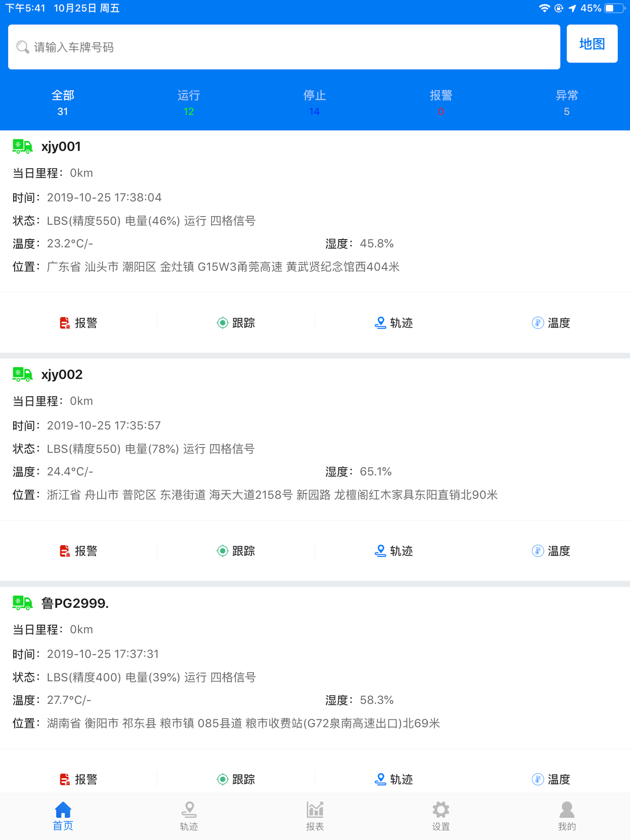Go to 我的 profile tab
The height and width of the screenshot is (840, 630).
(567, 816)
